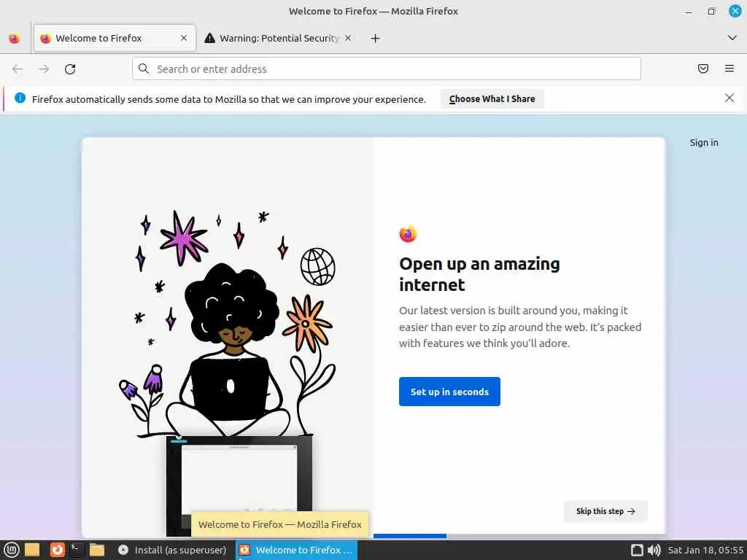Click the Firefox logo above the headline
Viewport: 747px width, 560px height.
[408, 233]
